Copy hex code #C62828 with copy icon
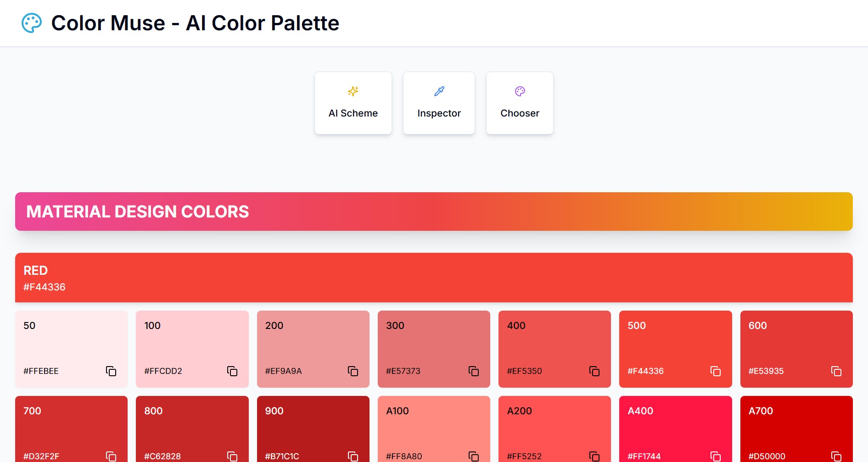This screenshot has width=868, height=462. click(x=232, y=456)
